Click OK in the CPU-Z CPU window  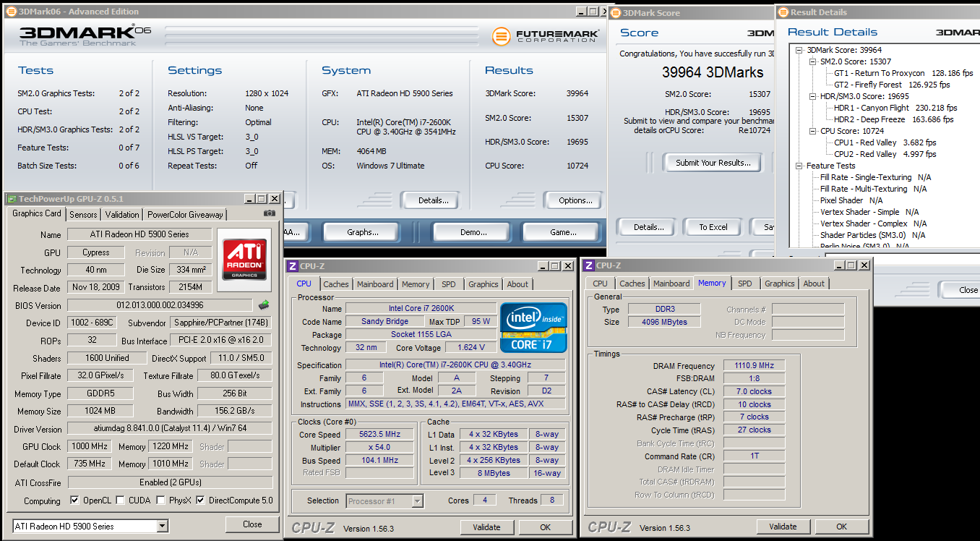(545, 527)
